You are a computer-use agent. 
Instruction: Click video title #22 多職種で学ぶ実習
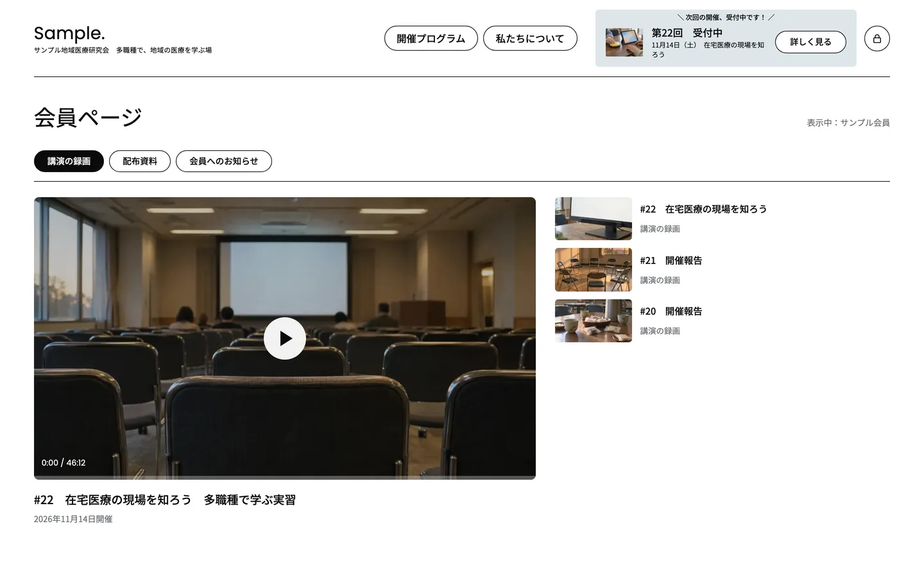click(x=165, y=500)
